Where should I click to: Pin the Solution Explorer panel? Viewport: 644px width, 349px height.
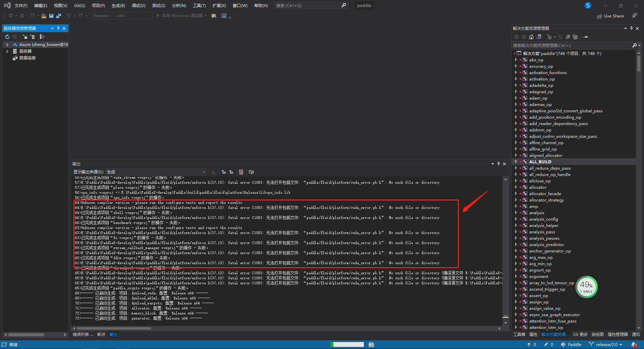click(x=631, y=28)
